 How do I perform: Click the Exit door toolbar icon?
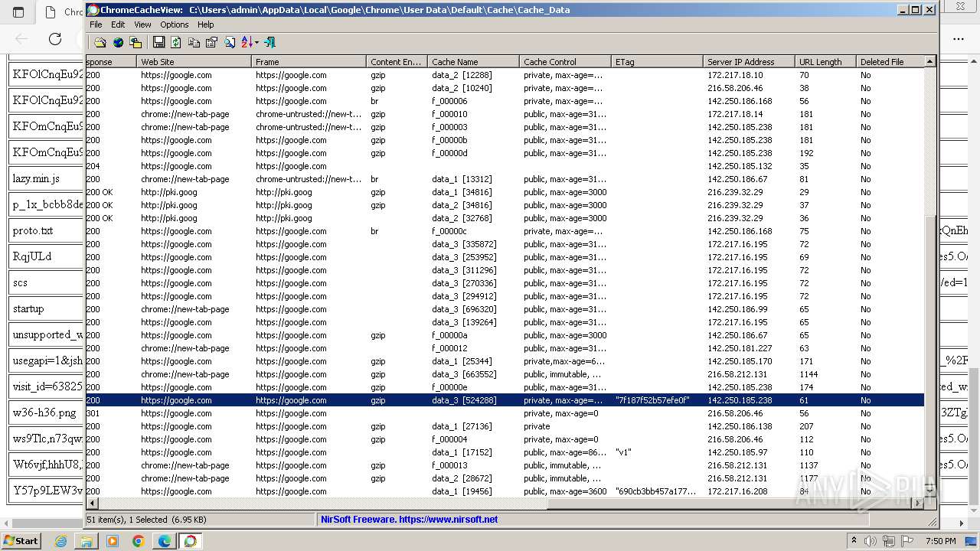[x=269, y=42]
